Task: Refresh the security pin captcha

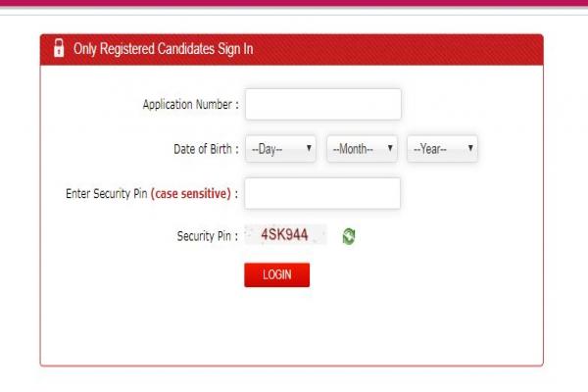Action: click(x=348, y=236)
